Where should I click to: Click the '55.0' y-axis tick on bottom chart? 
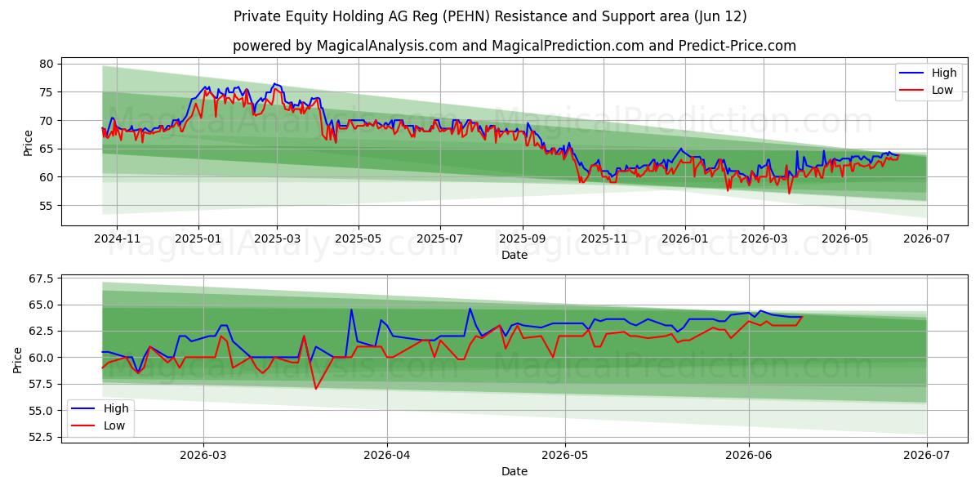[x=41, y=411]
